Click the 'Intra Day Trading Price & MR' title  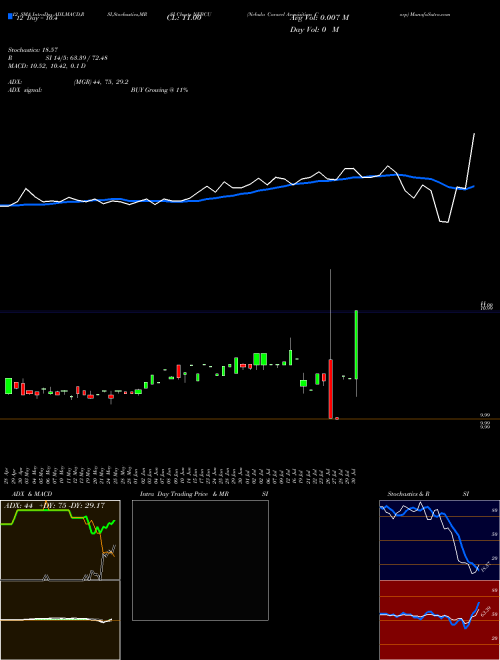[x=185, y=494]
